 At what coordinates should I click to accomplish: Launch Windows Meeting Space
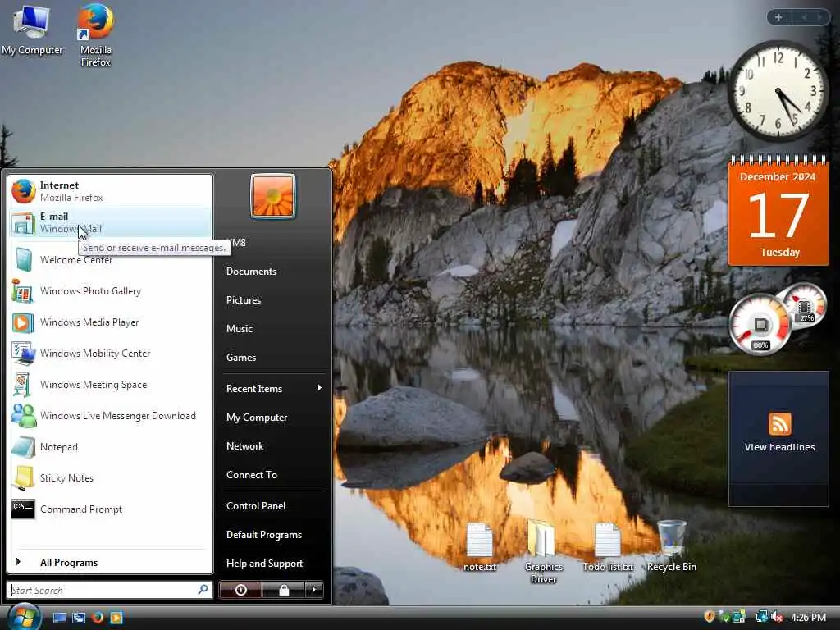(110, 385)
